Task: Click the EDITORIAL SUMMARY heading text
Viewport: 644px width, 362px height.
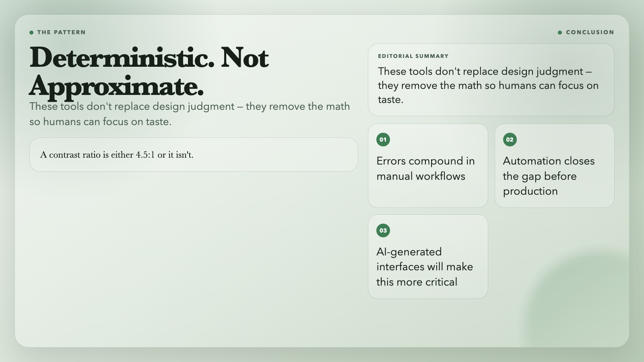Action: (413, 56)
